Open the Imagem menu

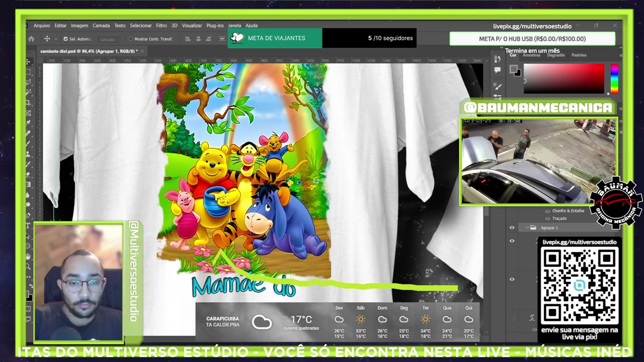[79, 25]
